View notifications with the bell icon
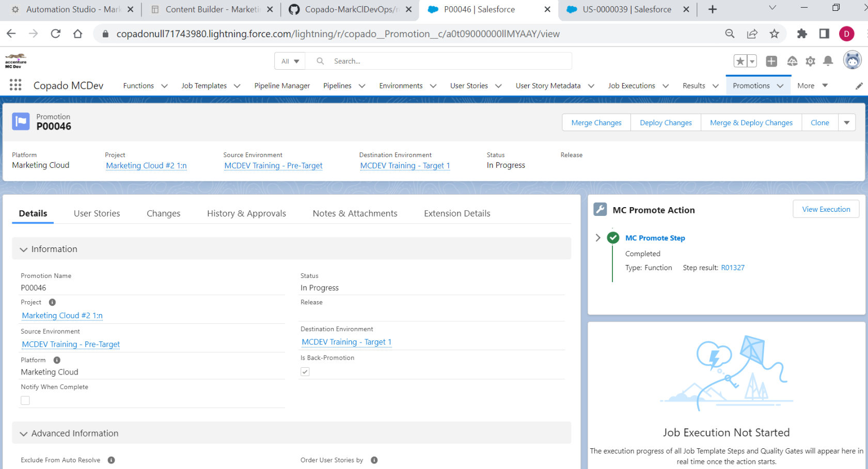Viewport: 868px width, 469px height. pyautogui.click(x=828, y=61)
